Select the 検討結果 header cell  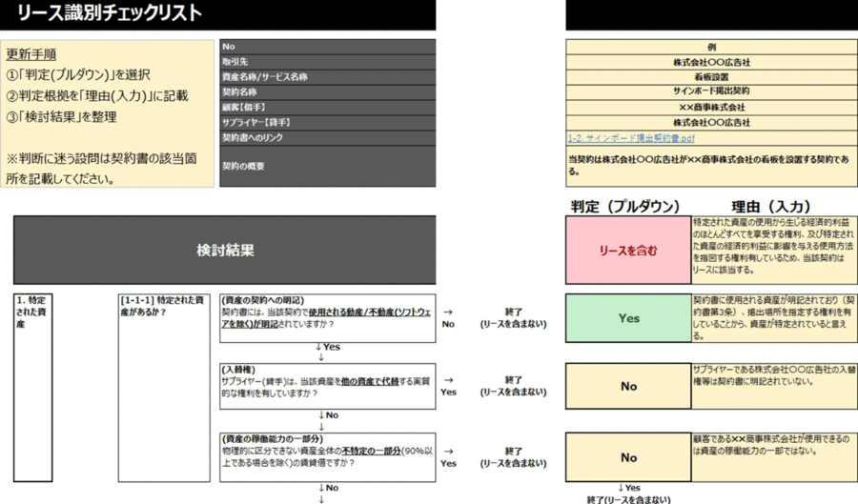click(x=225, y=251)
